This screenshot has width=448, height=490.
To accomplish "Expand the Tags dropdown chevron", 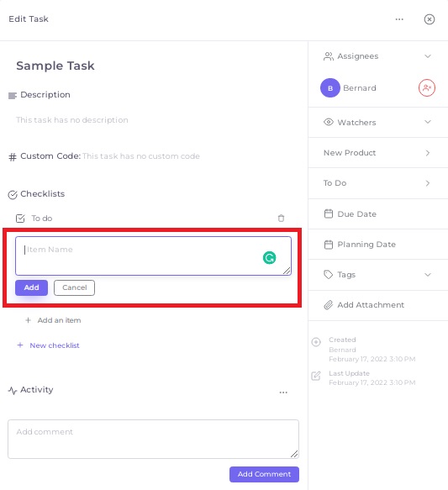I will point(428,275).
